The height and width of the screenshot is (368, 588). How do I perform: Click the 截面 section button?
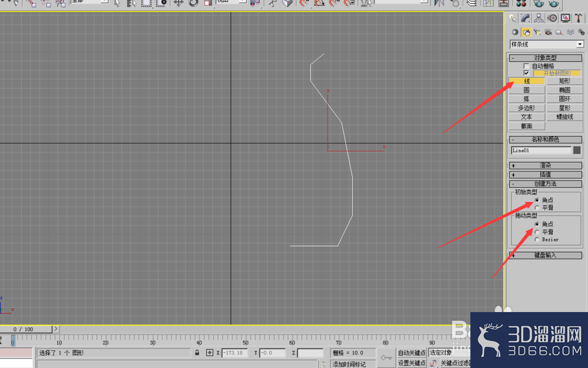pyautogui.click(x=526, y=126)
